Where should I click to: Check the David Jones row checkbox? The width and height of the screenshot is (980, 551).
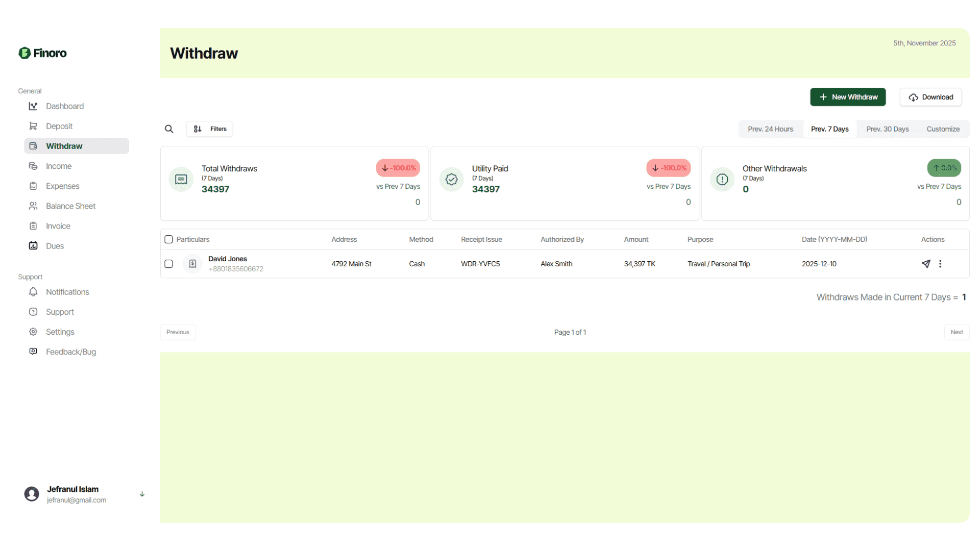[x=169, y=264]
